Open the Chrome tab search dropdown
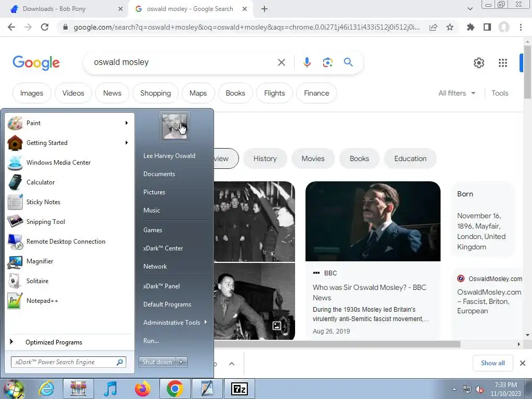The height and width of the screenshot is (399, 532). [x=470, y=9]
